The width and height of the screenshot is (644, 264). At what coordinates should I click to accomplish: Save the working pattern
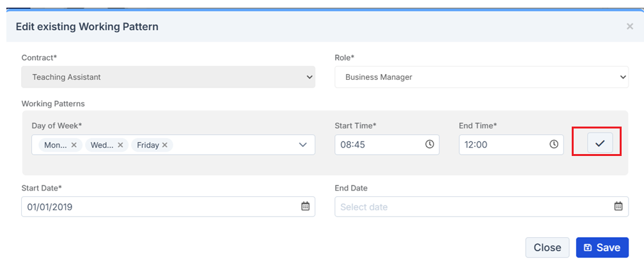pyautogui.click(x=602, y=247)
